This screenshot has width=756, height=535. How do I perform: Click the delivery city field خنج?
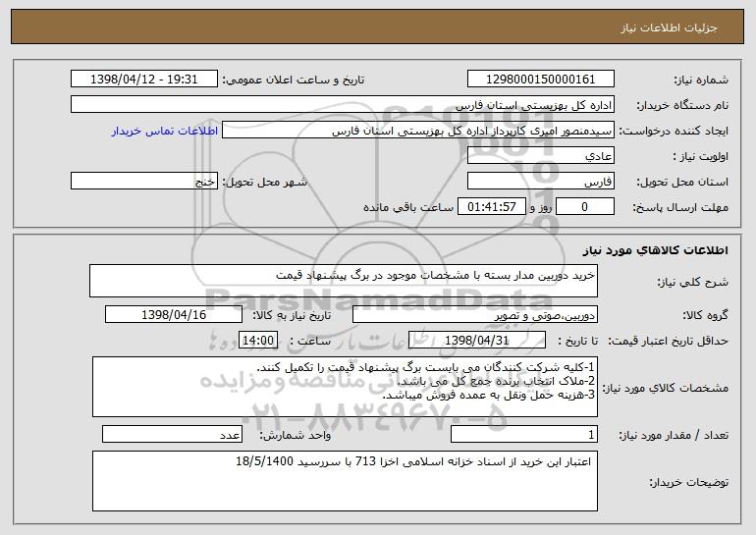[x=144, y=182]
